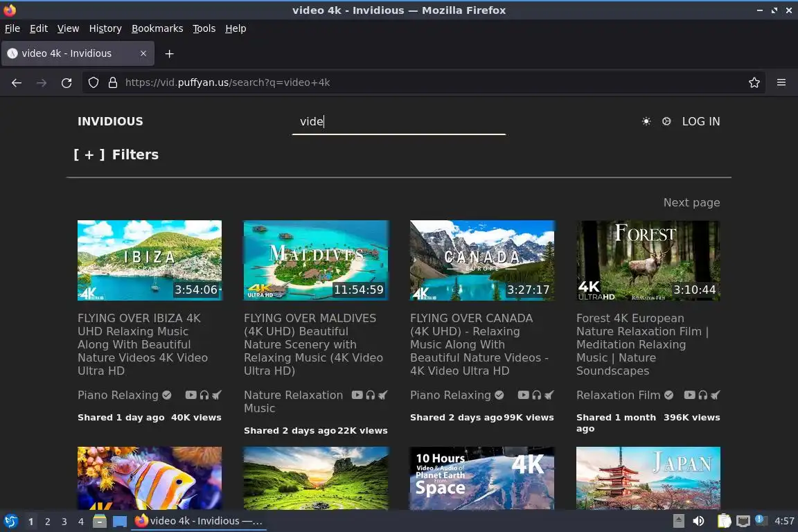
Task: Open the History menu
Action: click(x=105, y=28)
